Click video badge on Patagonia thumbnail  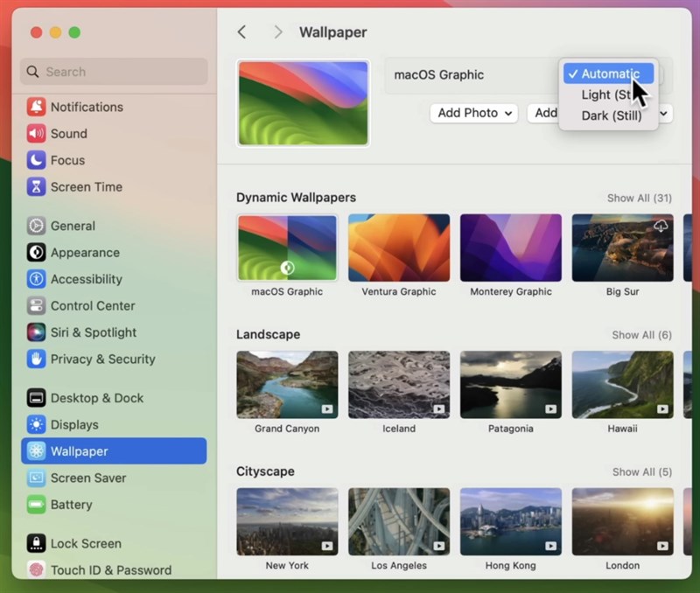(551, 408)
